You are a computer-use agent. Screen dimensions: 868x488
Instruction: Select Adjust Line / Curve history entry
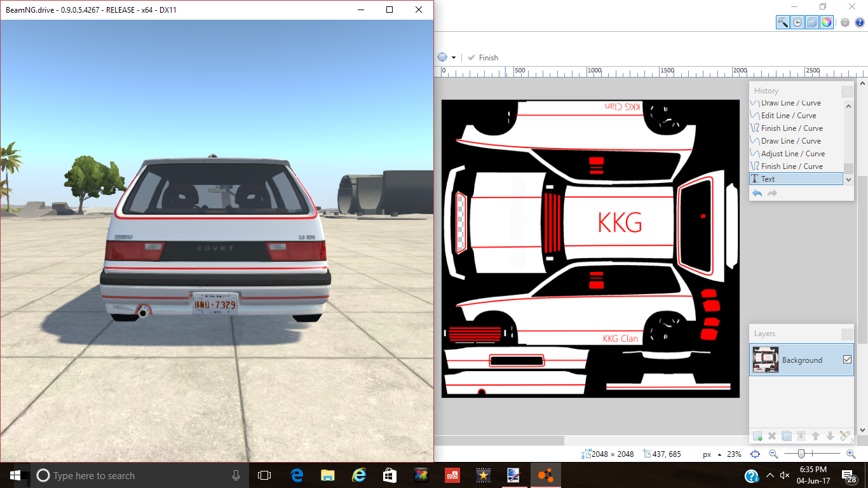[x=797, y=154]
